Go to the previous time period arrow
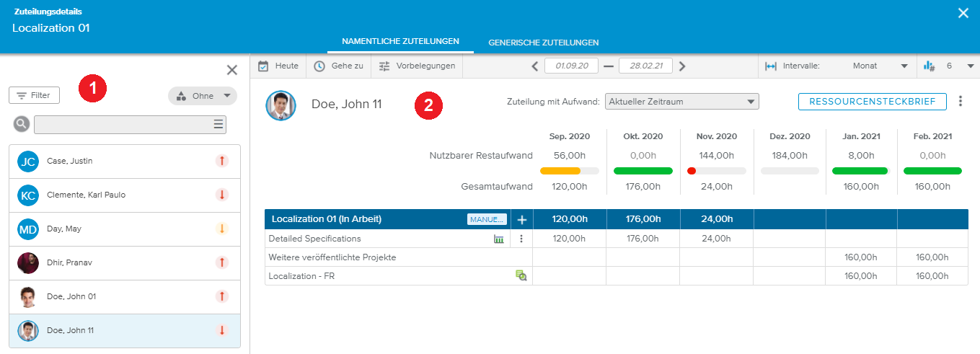980x354 pixels. tap(534, 66)
